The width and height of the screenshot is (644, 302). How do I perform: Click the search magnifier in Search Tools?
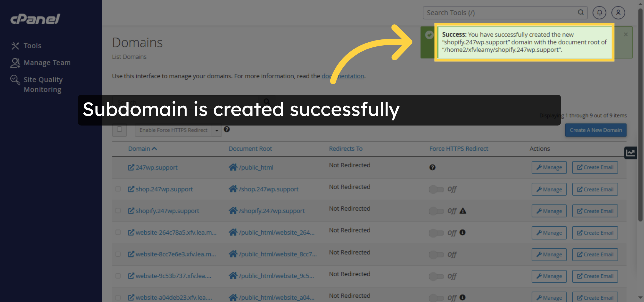(581, 13)
